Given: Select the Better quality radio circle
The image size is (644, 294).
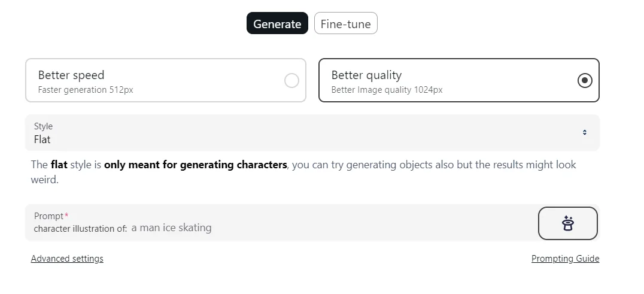Looking at the screenshot, I should (585, 80).
